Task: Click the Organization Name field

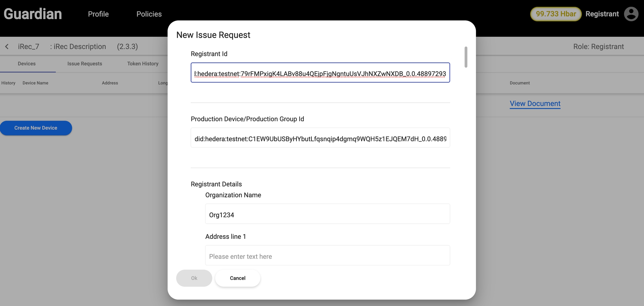Action: [327, 214]
